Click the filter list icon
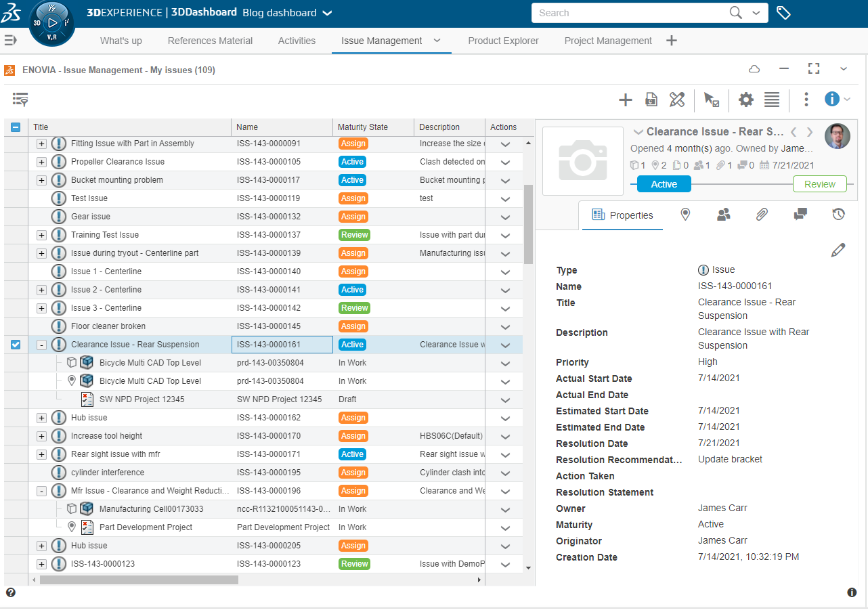868x610 pixels. tap(20, 100)
